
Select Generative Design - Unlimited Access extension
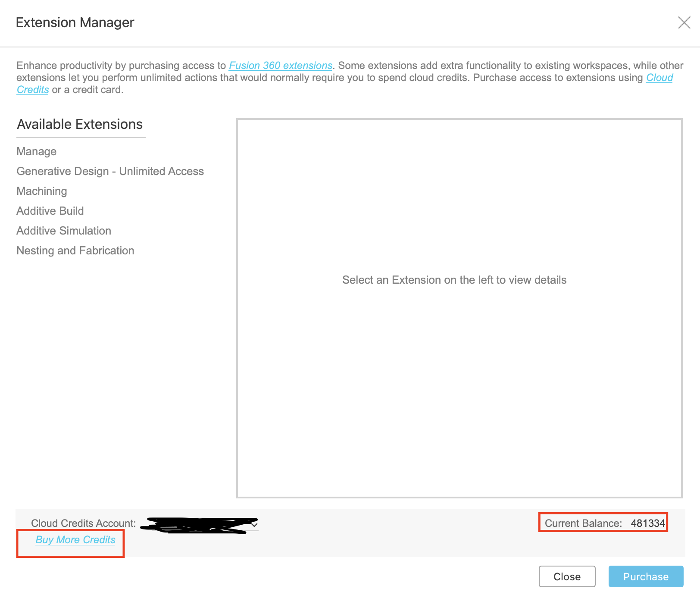tap(110, 171)
